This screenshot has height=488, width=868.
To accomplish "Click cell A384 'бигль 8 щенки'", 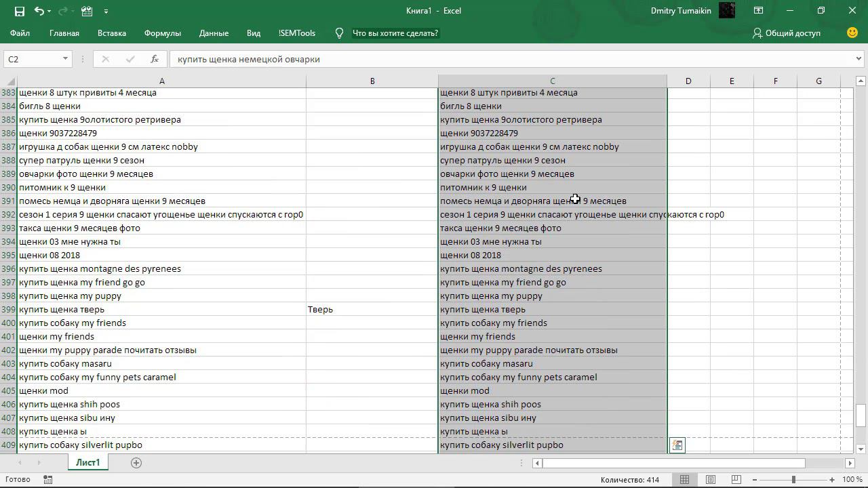I will 161,106.
